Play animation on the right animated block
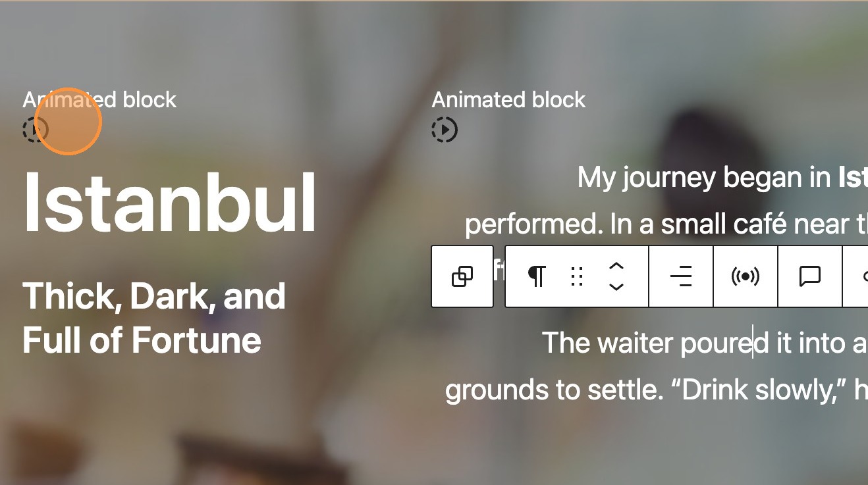 click(445, 130)
